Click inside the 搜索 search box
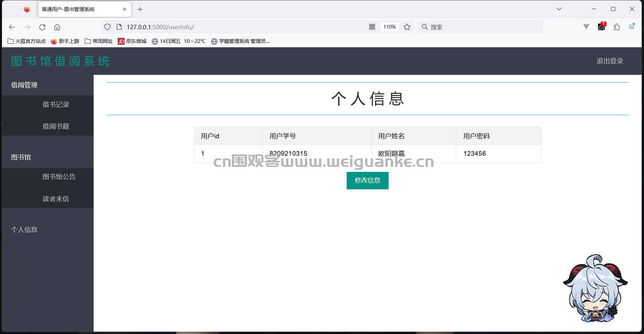The height and width of the screenshot is (334, 644). click(x=480, y=27)
